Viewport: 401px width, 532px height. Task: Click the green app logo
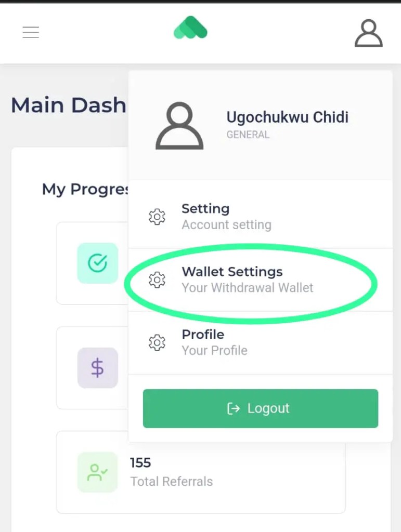[x=190, y=28]
